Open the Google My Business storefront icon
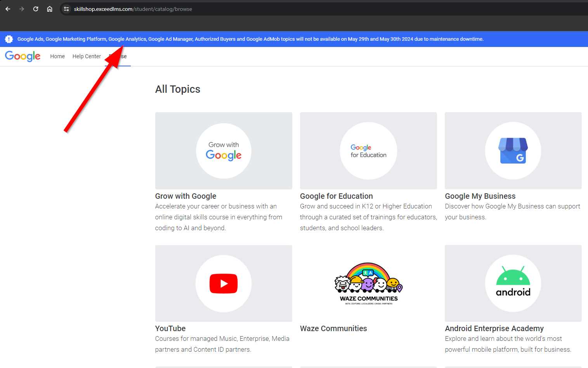The image size is (588, 368). tap(513, 151)
